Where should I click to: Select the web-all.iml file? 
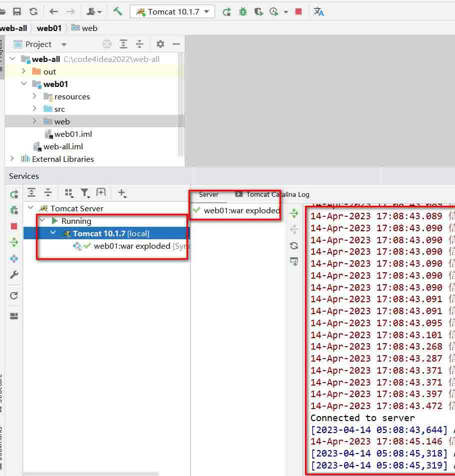point(63,147)
